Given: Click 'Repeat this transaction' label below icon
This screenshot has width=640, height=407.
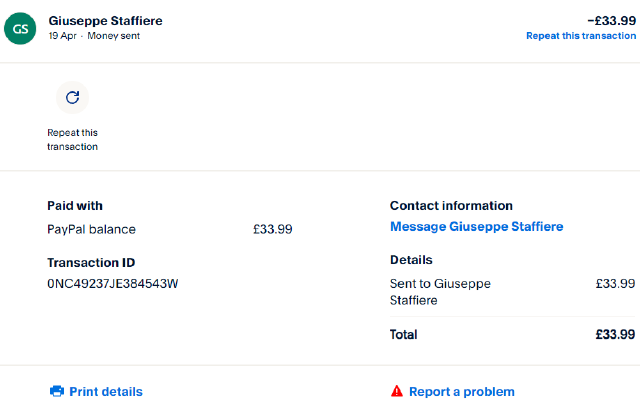Looking at the screenshot, I should tap(72, 139).
